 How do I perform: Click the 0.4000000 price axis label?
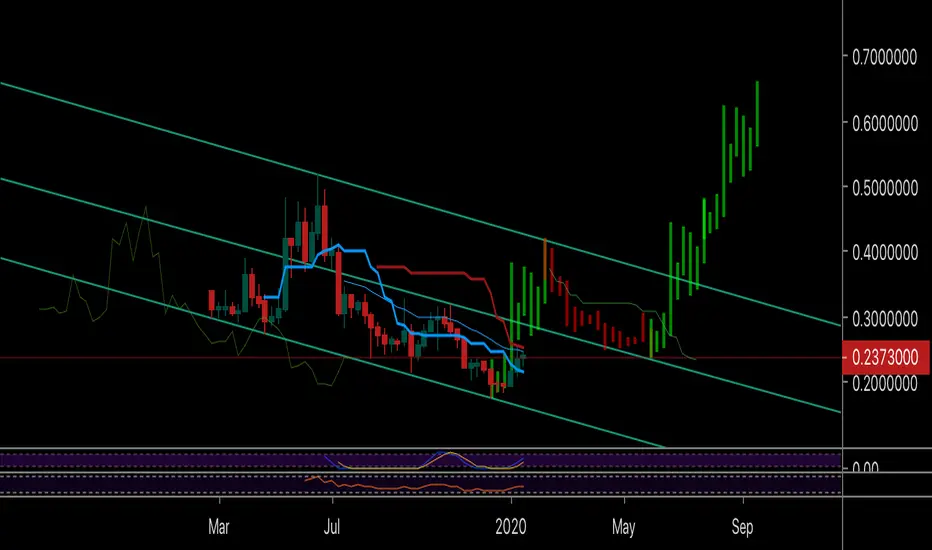[884, 253]
